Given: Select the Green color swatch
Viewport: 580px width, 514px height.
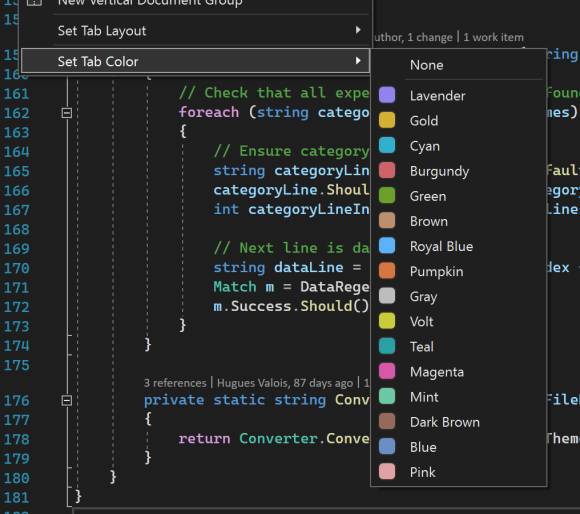Looking at the screenshot, I should [387, 196].
